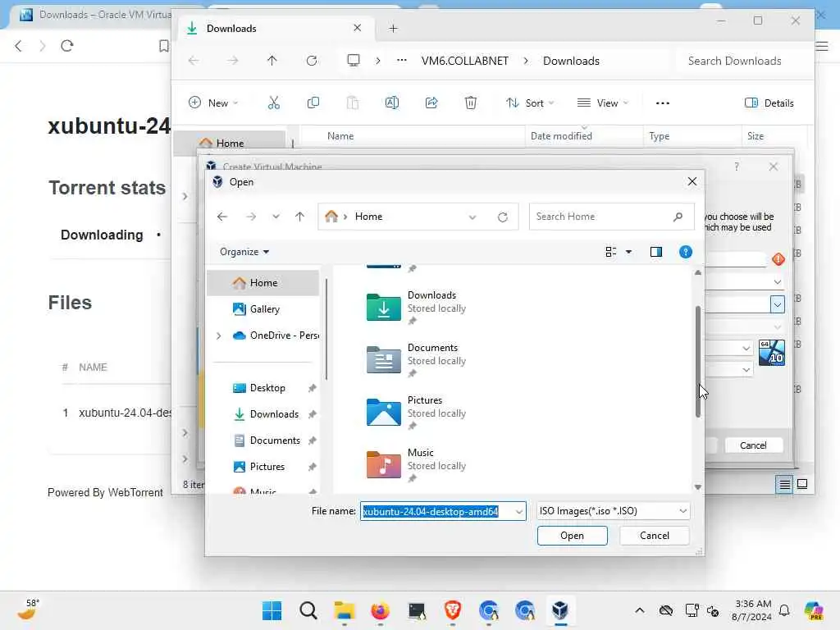Open the View menu in Explorer
This screenshot has height=630, width=840.
pyautogui.click(x=603, y=103)
